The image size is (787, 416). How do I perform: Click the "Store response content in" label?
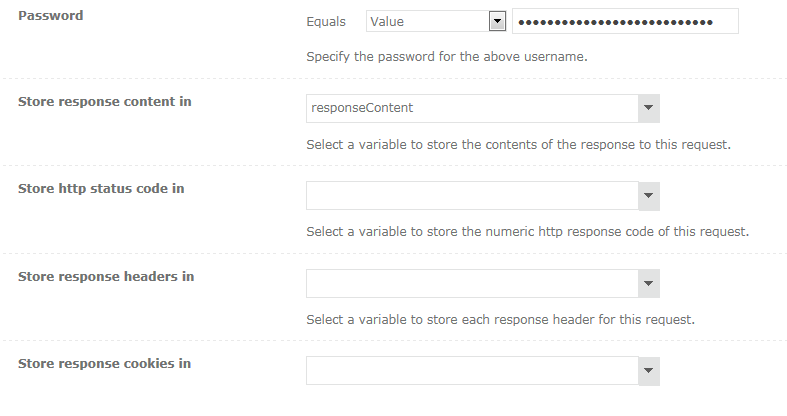pyautogui.click(x=105, y=101)
